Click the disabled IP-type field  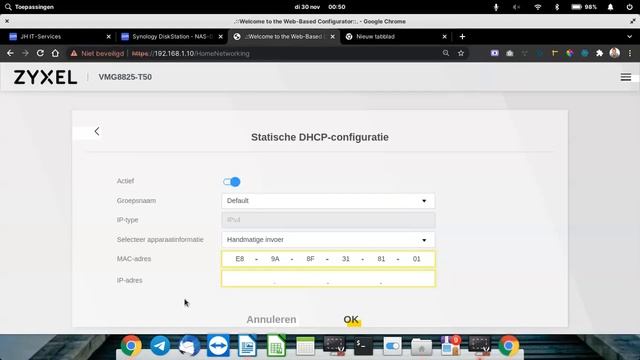[328, 220]
